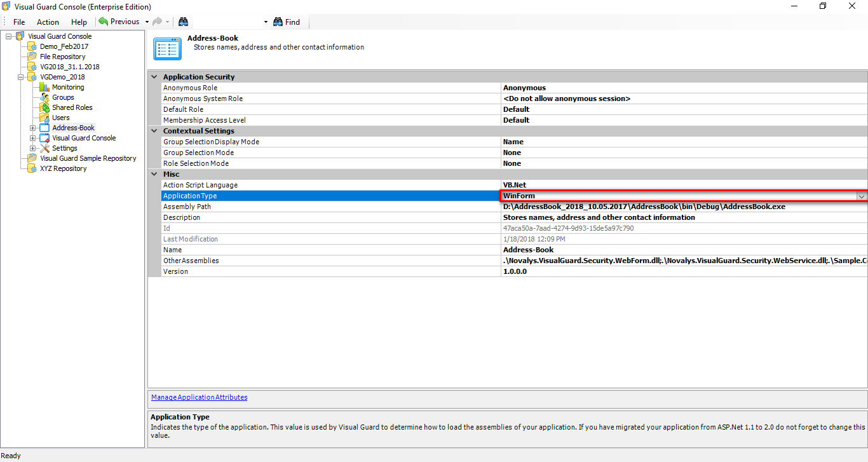868x462 pixels.
Task: Click the Manage Application Attributes link
Action: pos(199,397)
